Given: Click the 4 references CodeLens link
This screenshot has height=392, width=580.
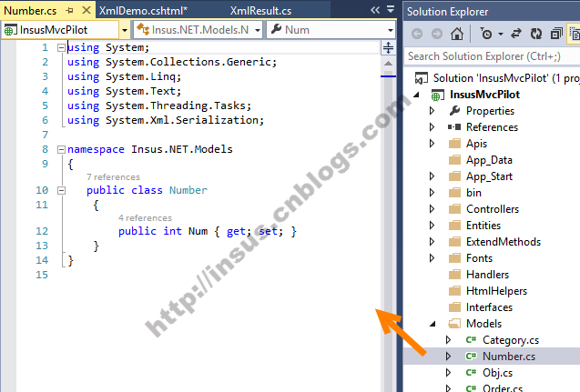Looking at the screenshot, I should click(145, 218).
